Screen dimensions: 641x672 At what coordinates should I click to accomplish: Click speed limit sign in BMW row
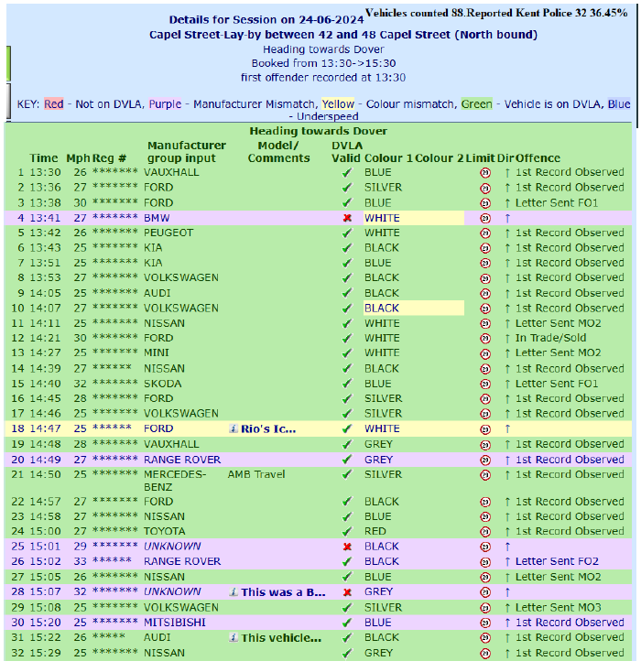(x=485, y=218)
